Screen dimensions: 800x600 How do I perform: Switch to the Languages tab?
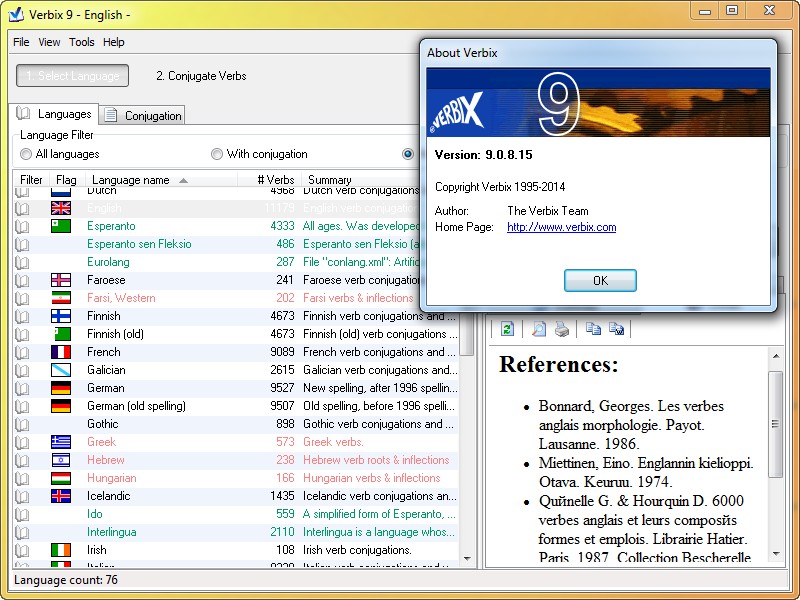(x=54, y=114)
